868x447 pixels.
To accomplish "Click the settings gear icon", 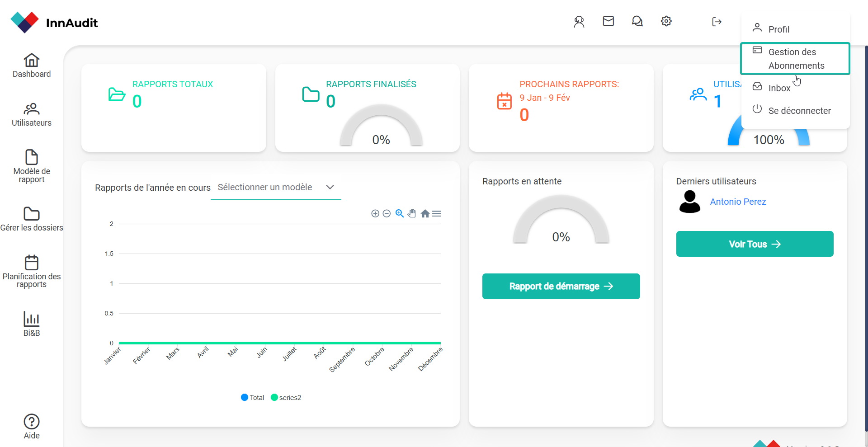I will (666, 21).
